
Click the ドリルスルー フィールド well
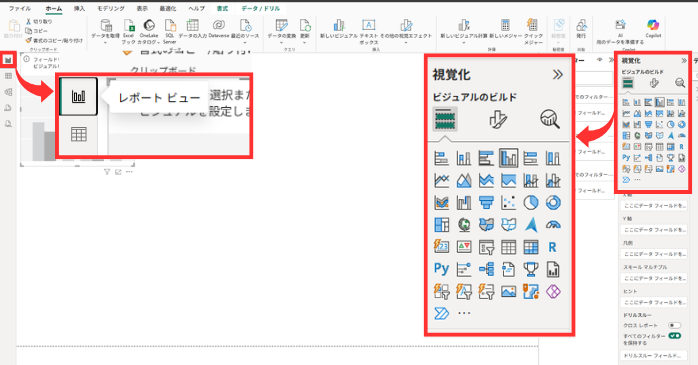click(653, 356)
